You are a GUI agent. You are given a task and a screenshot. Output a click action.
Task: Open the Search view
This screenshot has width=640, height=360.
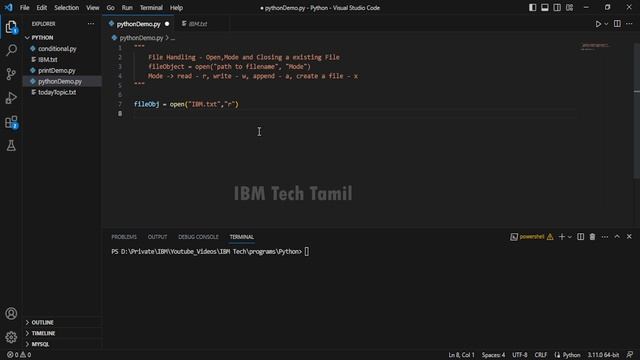pos(11,50)
